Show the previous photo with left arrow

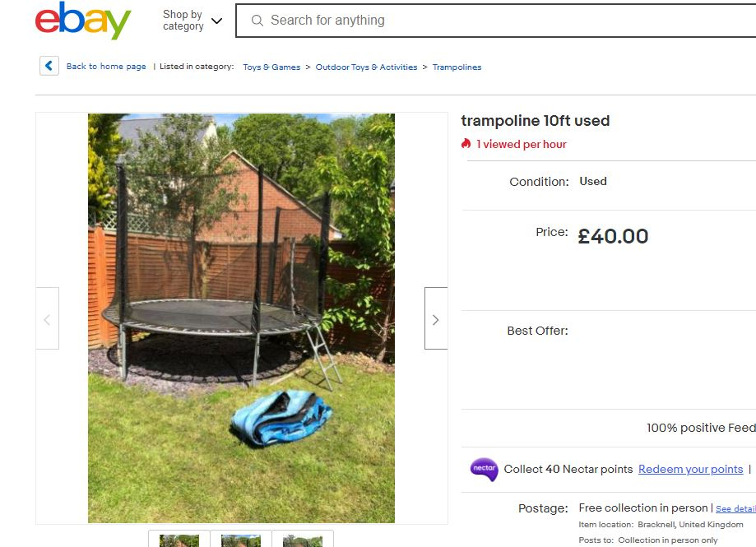tap(47, 318)
